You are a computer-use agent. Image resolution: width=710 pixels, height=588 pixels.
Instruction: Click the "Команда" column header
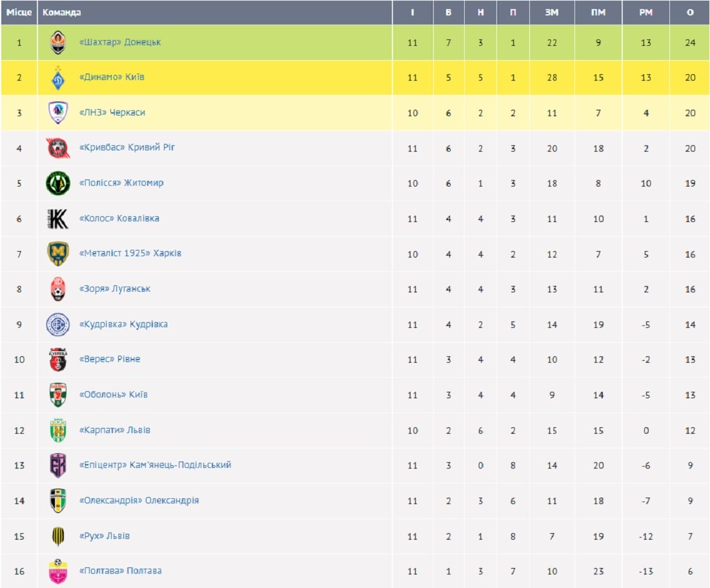pos(62,12)
